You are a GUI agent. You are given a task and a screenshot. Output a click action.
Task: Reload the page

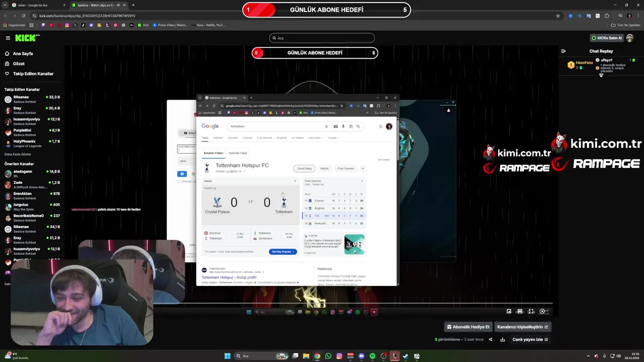pos(23,16)
